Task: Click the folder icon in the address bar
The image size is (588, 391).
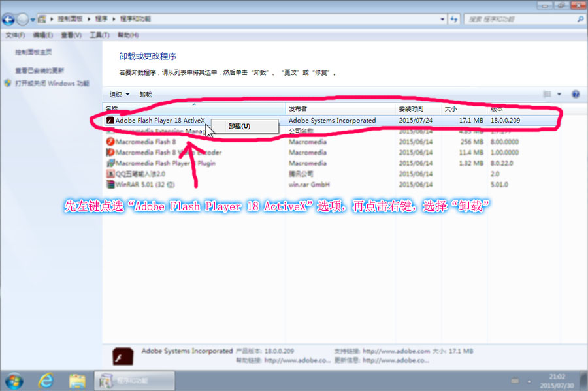Action: pos(42,19)
